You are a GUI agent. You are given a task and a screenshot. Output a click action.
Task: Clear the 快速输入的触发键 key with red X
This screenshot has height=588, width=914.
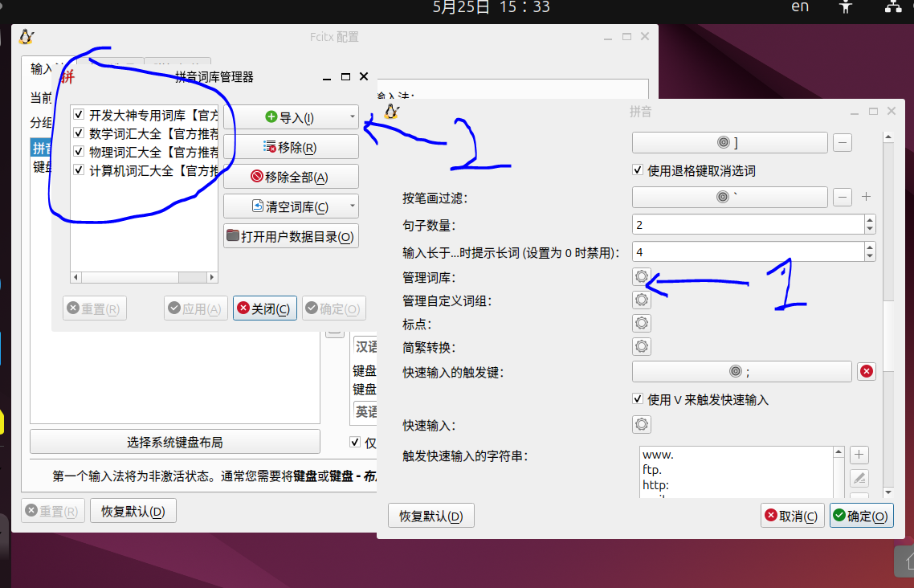coord(866,371)
